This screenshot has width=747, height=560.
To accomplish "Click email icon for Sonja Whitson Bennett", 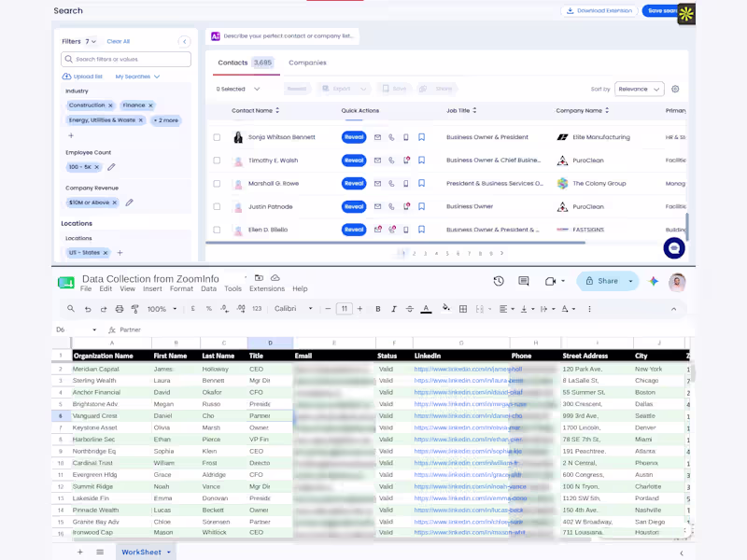I will (x=377, y=137).
